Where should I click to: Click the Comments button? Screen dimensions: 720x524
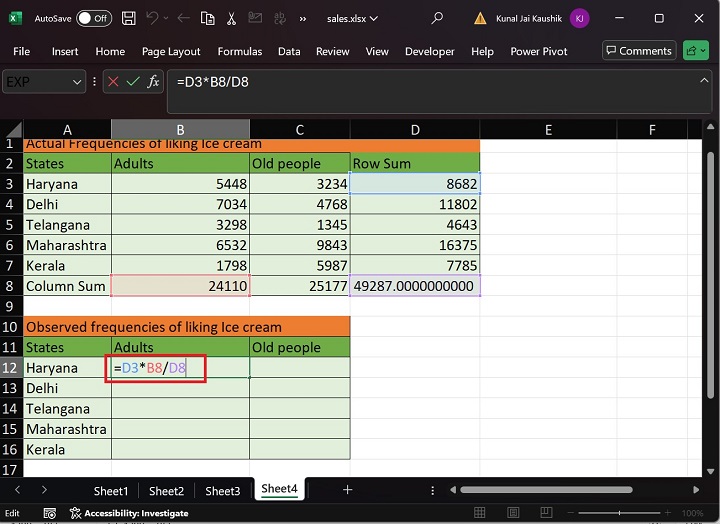pyautogui.click(x=638, y=51)
